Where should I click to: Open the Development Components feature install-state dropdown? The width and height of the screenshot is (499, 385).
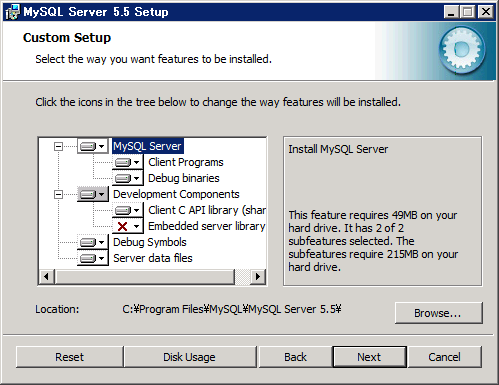coord(93,194)
